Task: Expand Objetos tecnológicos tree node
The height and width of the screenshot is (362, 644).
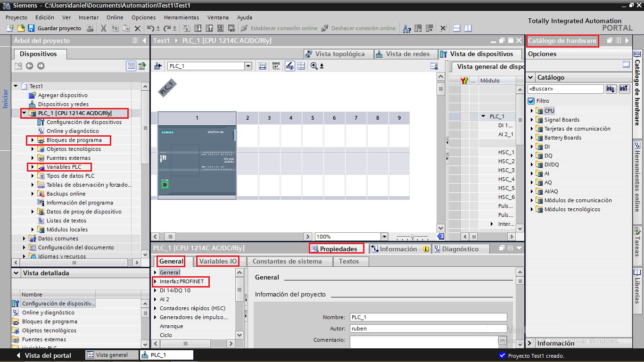Action: [33, 149]
